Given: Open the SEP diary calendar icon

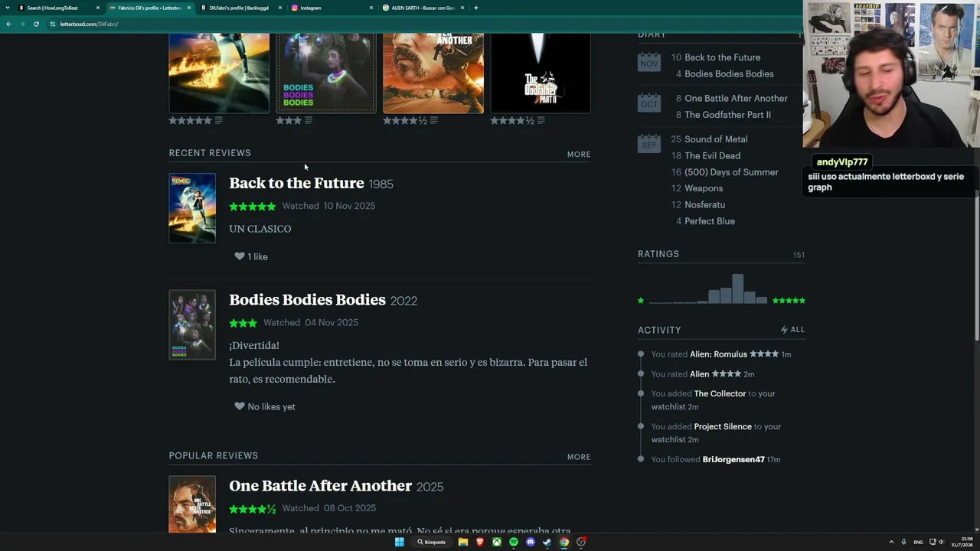Looking at the screenshot, I should click(x=648, y=143).
